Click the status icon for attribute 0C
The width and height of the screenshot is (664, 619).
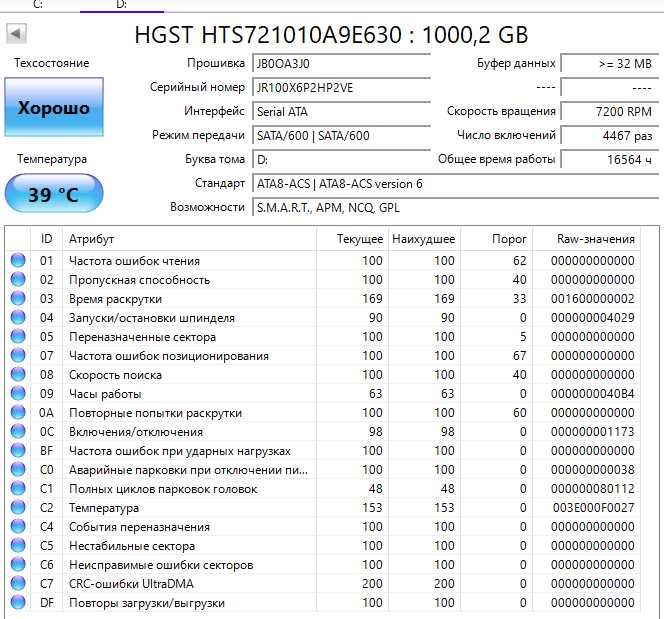coord(18,431)
